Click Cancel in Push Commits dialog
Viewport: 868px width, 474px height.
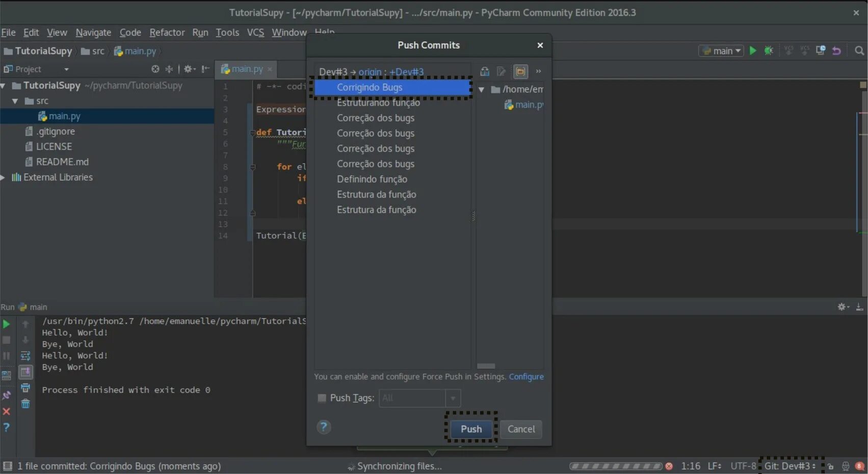(521, 429)
